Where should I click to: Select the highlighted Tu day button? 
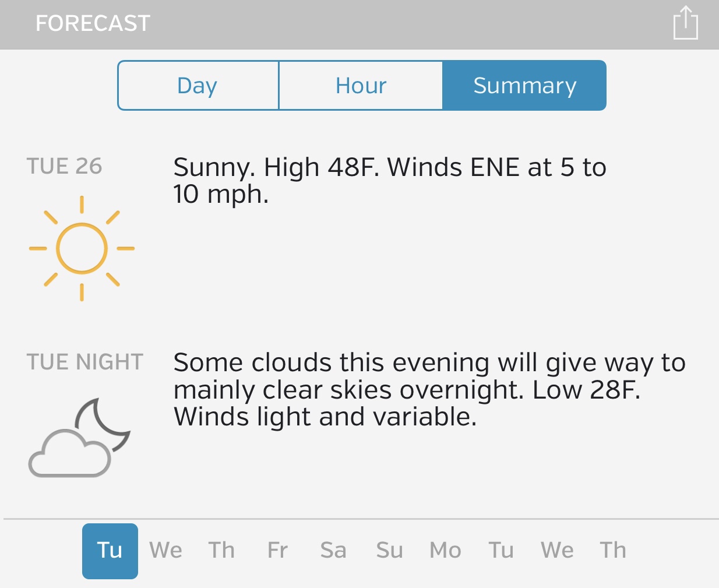[x=110, y=551]
